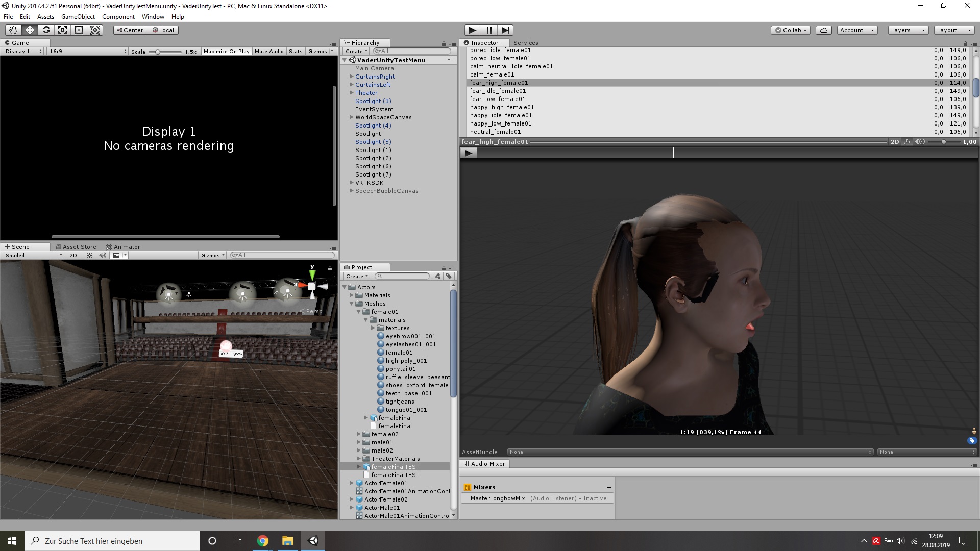Open the File menu

pos(8,17)
